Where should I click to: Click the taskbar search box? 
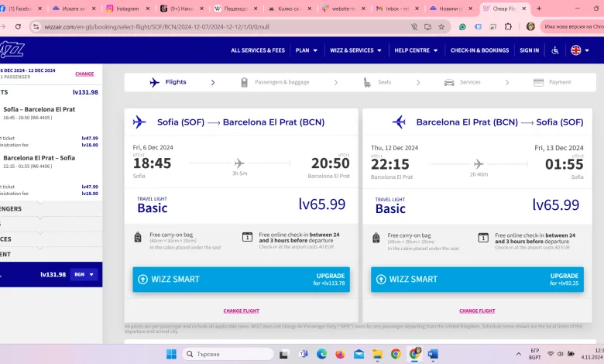(228, 354)
